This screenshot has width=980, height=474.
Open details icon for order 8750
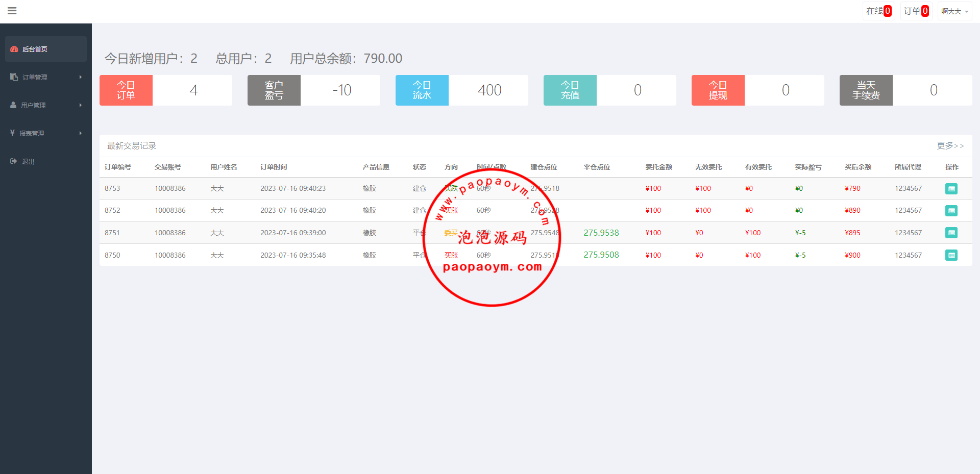coord(951,255)
